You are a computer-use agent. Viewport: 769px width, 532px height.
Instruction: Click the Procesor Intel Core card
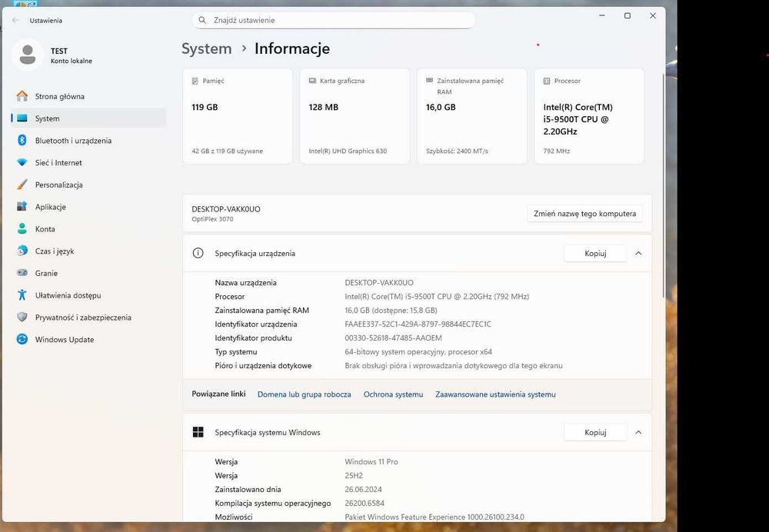589,116
